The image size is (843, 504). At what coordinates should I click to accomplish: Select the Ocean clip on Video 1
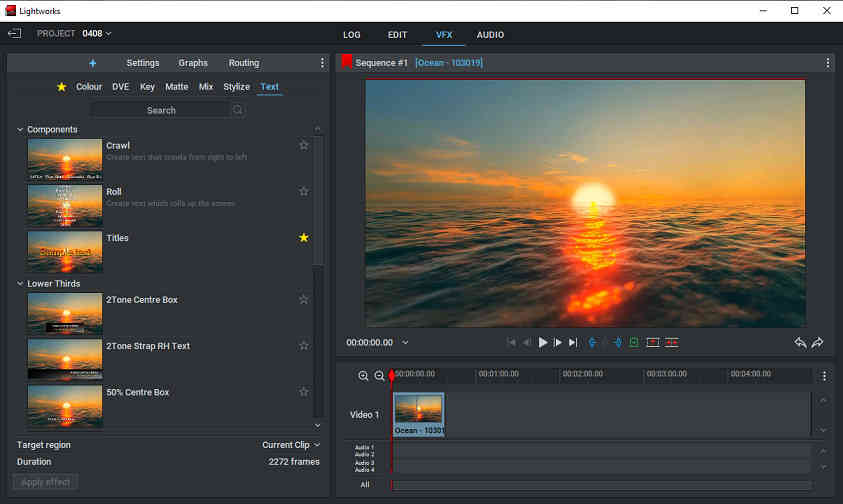[418, 414]
